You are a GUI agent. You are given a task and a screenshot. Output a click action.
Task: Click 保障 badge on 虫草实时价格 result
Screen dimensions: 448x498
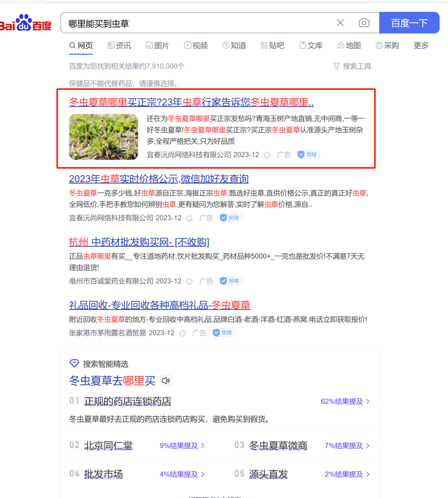click(231, 218)
